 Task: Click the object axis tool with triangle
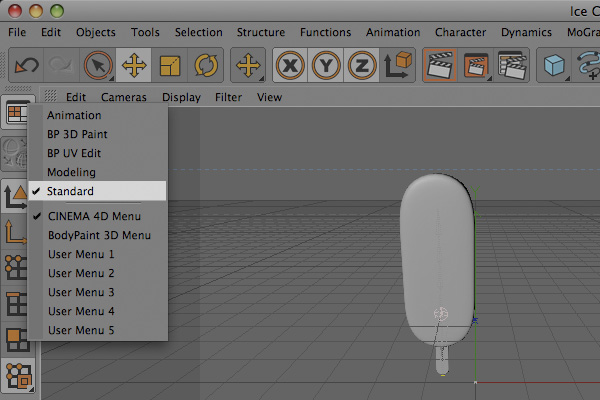15,197
